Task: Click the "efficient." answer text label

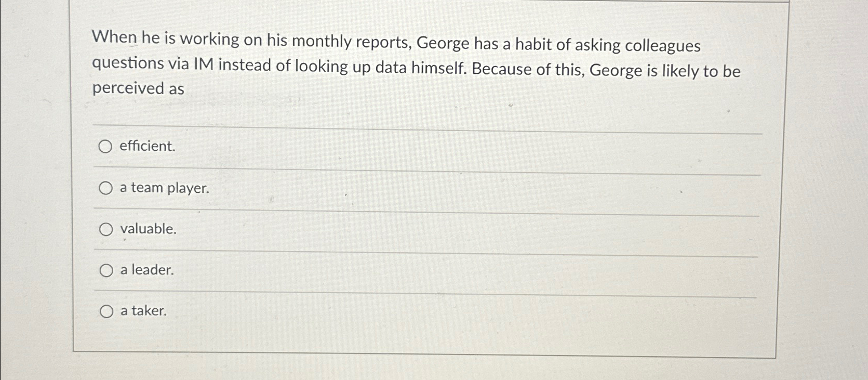Action: [146, 147]
